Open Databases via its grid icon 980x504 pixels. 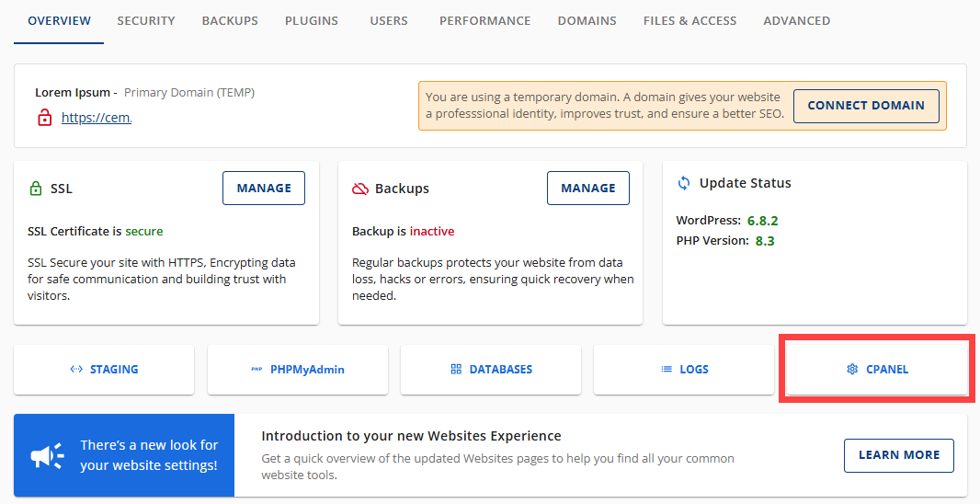[456, 370]
